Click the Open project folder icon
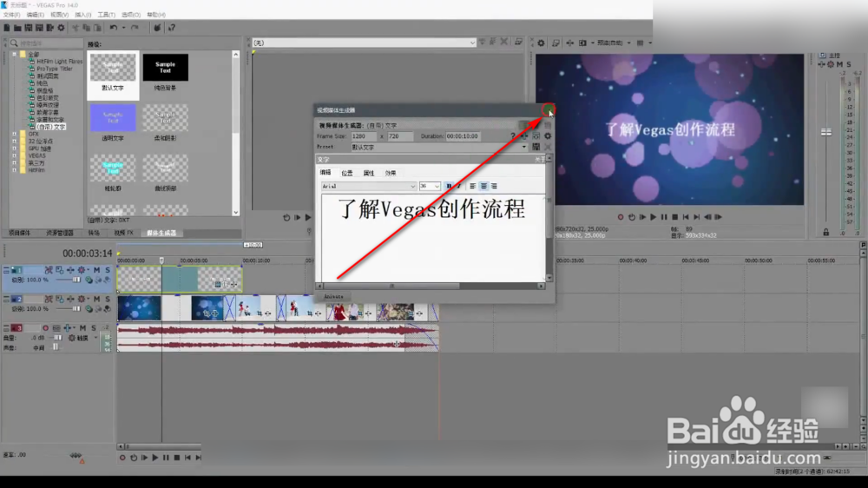The width and height of the screenshot is (868, 488). tap(17, 28)
